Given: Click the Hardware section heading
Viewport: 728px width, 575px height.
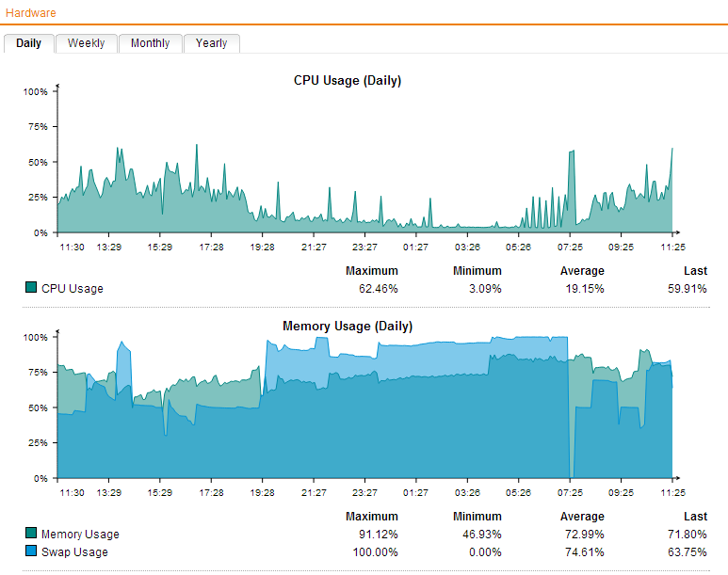Looking at the screenshot, I should pyautogui.click(x=30, y=13).
